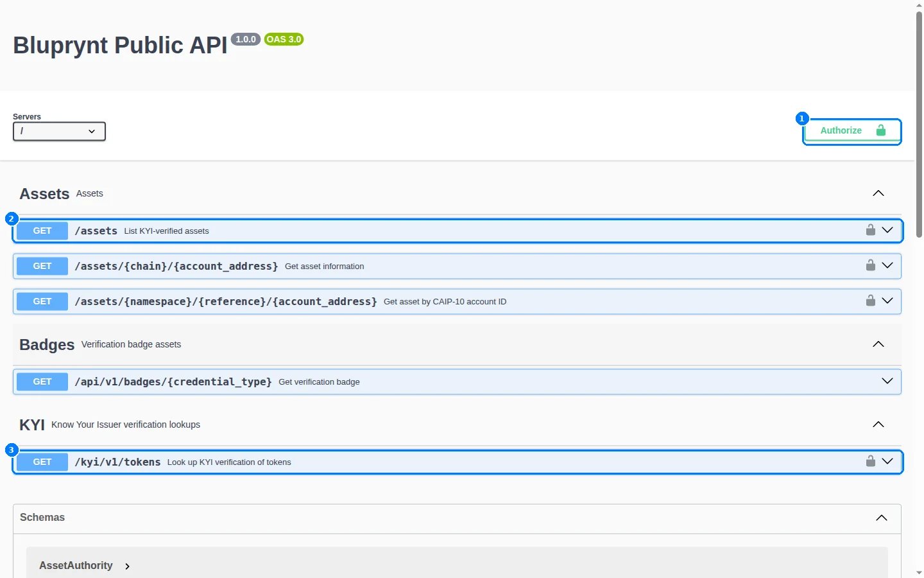Expand the badges credential_type endpoint chevron

[x=887, y=381]
